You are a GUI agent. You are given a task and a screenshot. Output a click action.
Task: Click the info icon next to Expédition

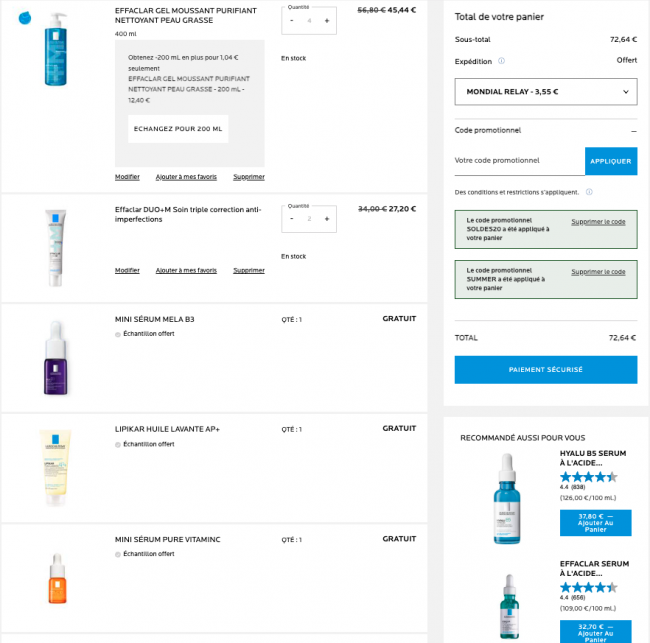point(501,61)
